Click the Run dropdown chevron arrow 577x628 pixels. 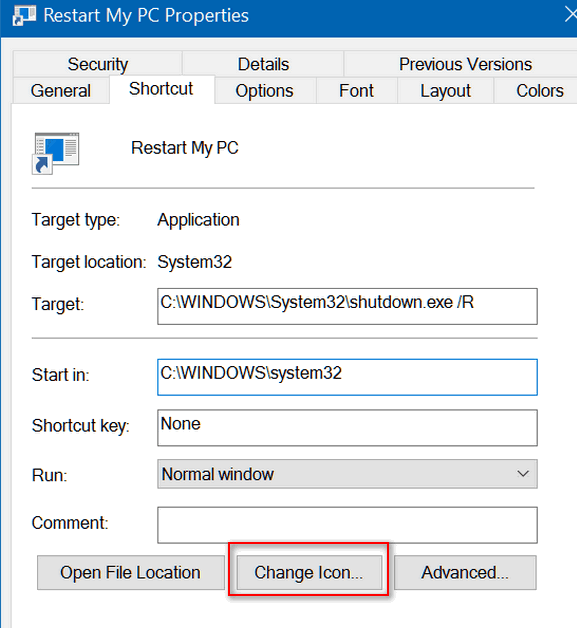523,474
